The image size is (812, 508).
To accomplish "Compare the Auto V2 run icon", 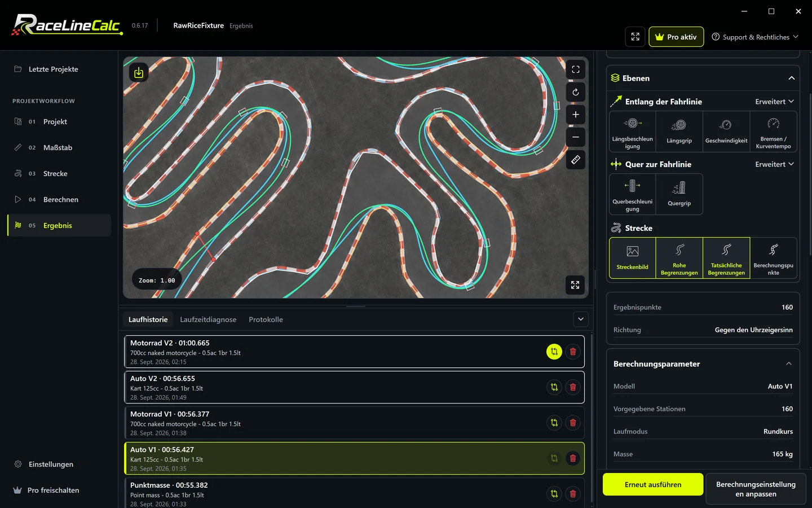I will tap(554, 387).
